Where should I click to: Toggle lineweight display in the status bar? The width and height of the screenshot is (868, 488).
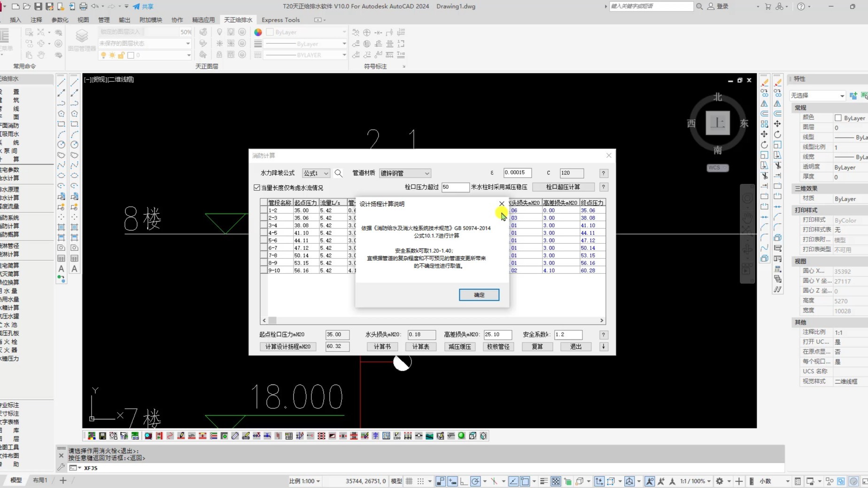[543, 481]
